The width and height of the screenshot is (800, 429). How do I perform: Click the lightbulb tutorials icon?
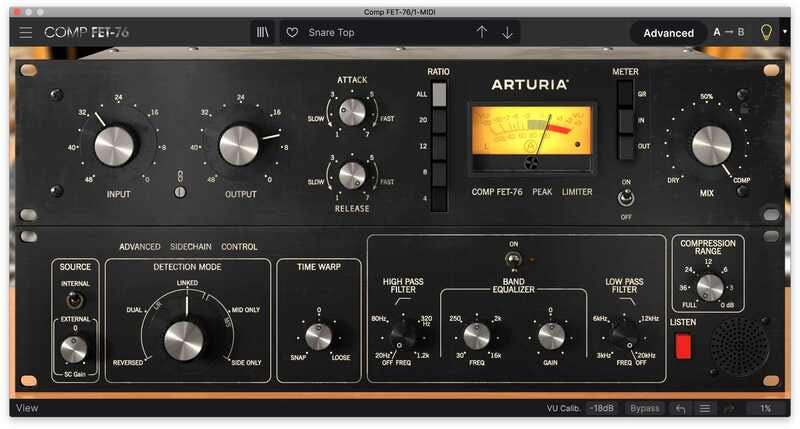767,33
